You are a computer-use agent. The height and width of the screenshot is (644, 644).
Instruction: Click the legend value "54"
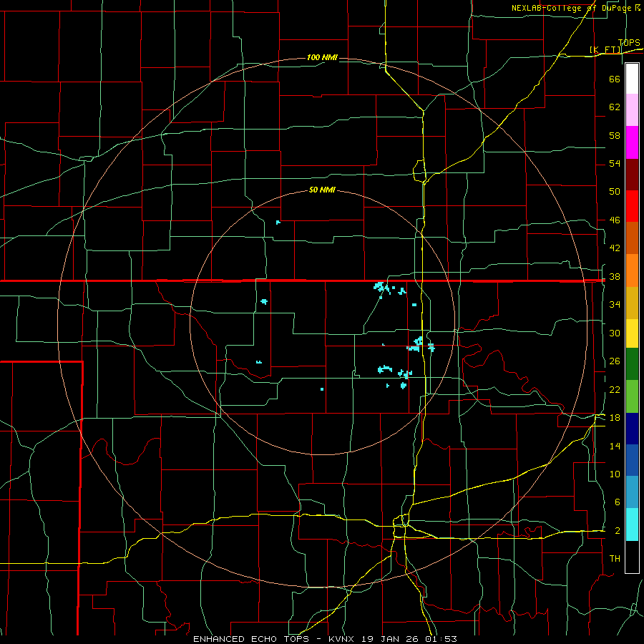pos(615,163)
